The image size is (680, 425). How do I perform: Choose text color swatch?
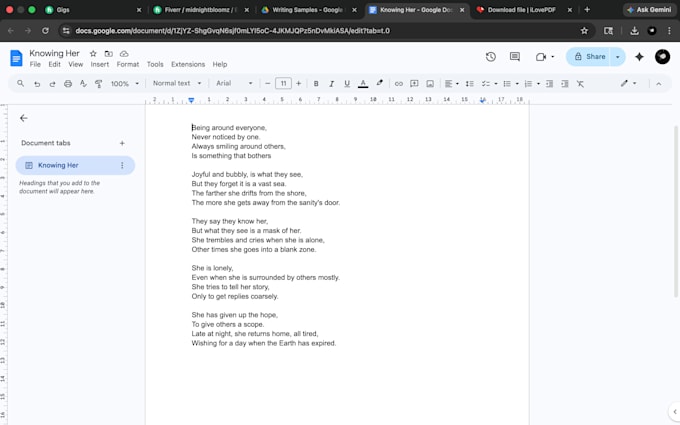pyautogui.click(x=363, y=84)
